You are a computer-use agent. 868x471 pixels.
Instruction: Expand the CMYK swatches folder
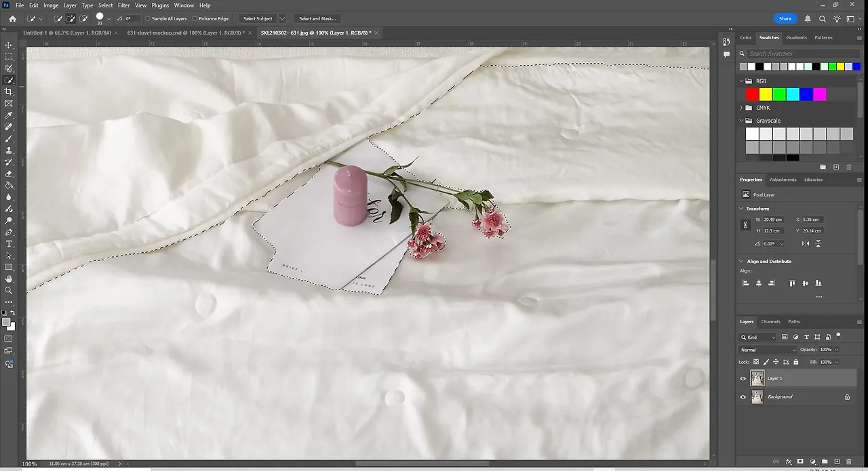[x=740, y=107]
